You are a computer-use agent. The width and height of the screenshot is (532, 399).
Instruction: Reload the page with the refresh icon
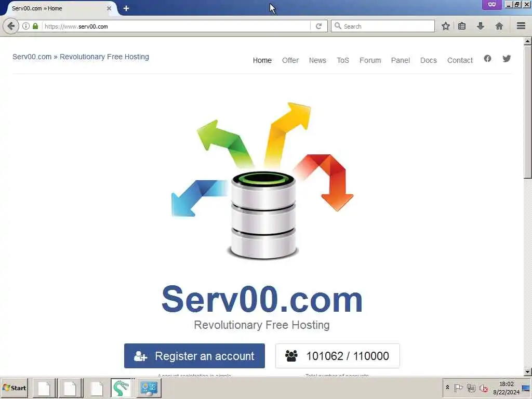(318, 26)
